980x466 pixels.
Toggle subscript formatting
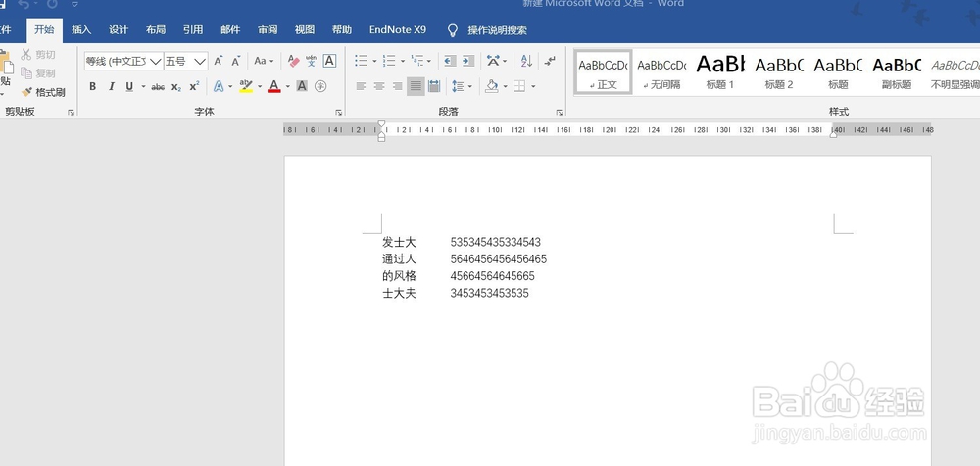(x=176, y=86)
